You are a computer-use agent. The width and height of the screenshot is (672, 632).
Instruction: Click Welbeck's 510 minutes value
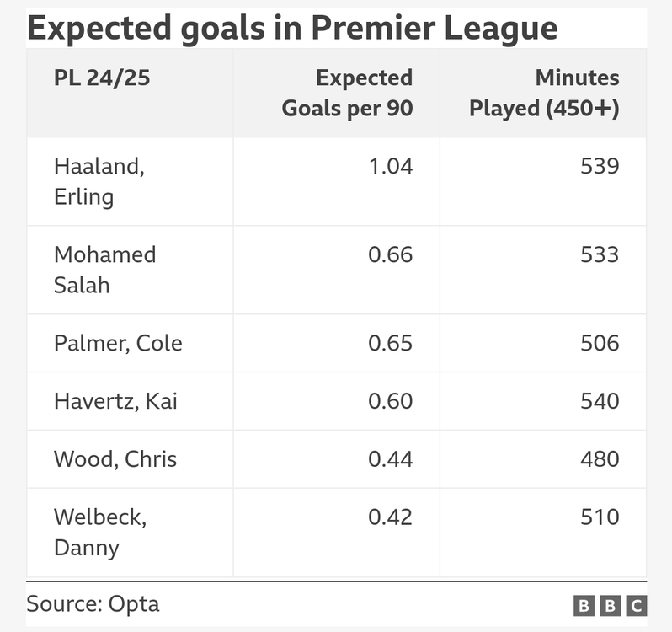(600, 517)
